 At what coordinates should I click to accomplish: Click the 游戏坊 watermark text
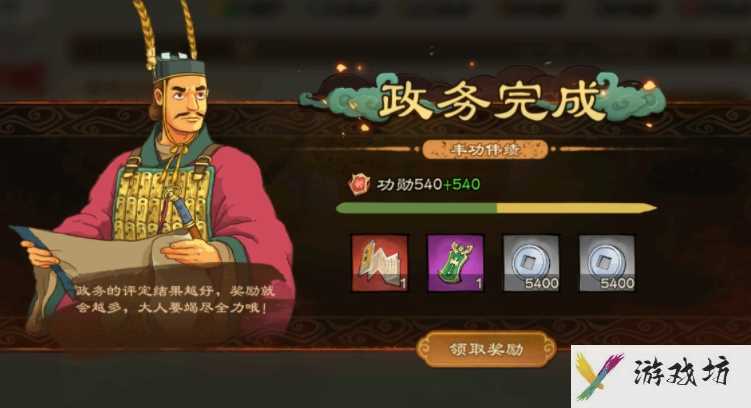[682, 372]
